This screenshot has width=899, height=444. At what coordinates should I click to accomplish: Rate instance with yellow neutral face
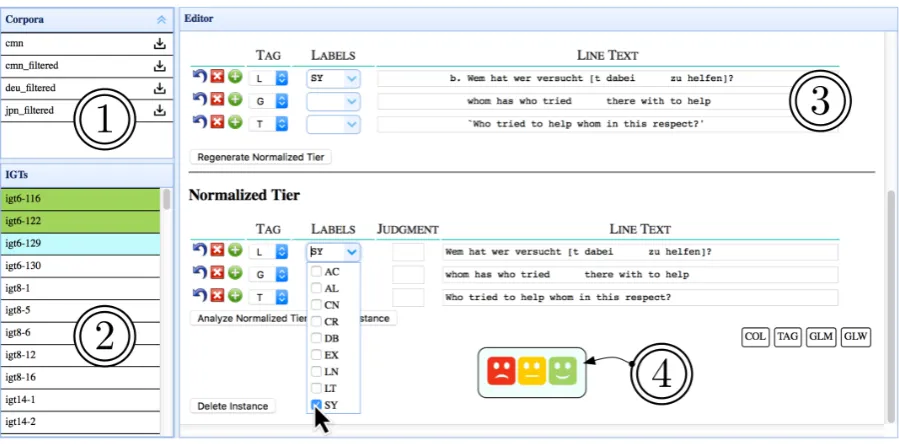(532, 371)
